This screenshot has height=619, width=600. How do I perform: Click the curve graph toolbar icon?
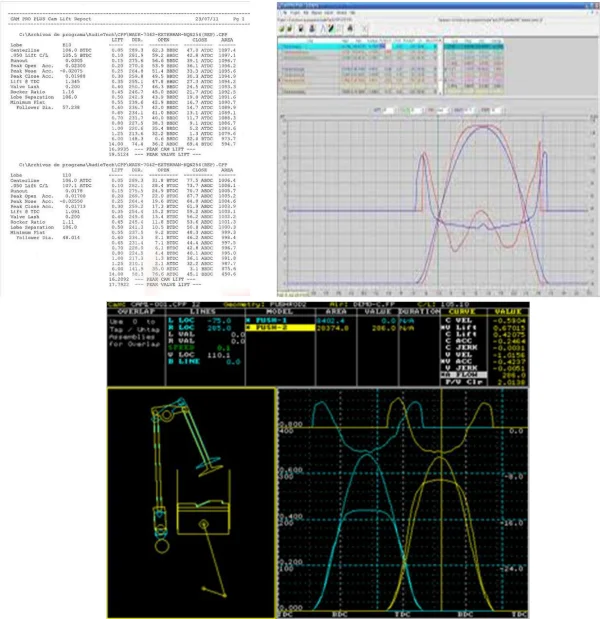pyautogui.click(x=323, y=29)
